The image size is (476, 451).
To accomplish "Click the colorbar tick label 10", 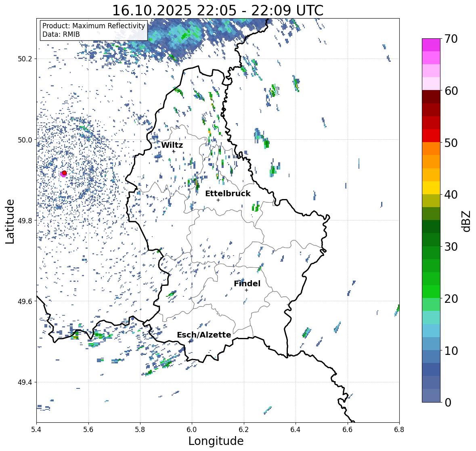I will [x=451, y=350].
